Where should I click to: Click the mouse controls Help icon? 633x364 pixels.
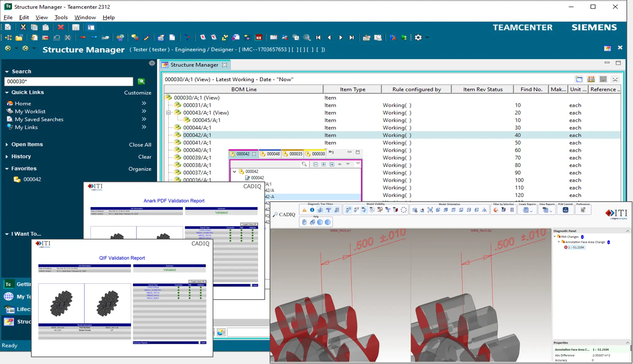[x=304, y=222]
